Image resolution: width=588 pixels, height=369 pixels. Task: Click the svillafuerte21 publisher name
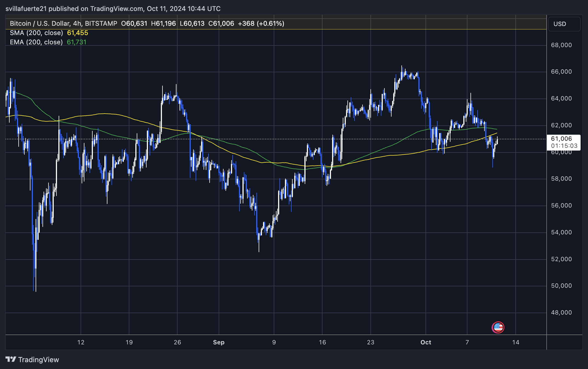(x=26, y=8)
